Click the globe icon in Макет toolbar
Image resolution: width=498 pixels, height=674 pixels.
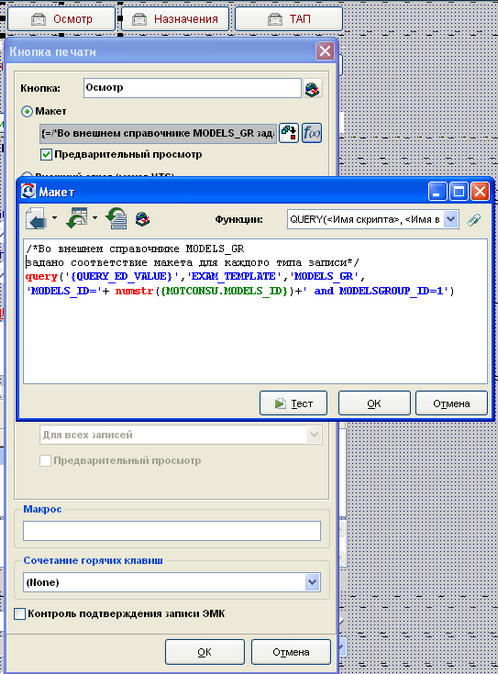[x=142, y=219]
